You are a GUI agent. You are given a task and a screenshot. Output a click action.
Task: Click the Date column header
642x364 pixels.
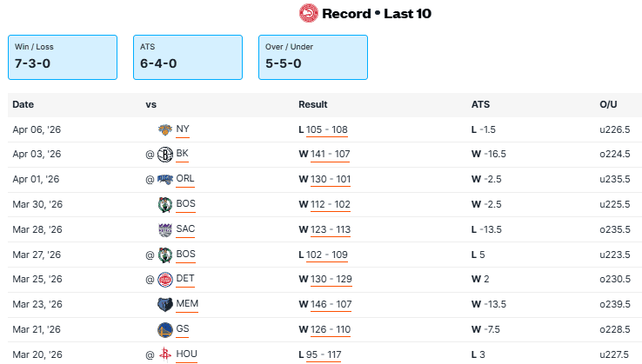23,104
